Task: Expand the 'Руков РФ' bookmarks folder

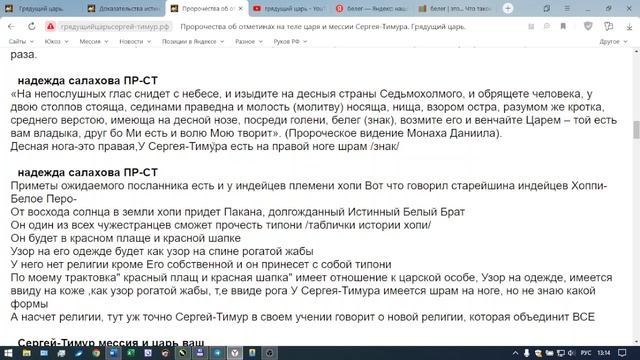Action: pyautogui.click(x=290, y=42)
